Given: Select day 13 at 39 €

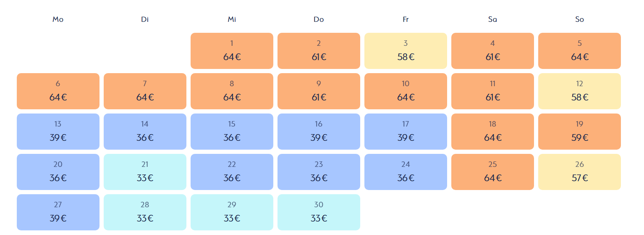Looking at the screenshot, I should tap(58, 132).
